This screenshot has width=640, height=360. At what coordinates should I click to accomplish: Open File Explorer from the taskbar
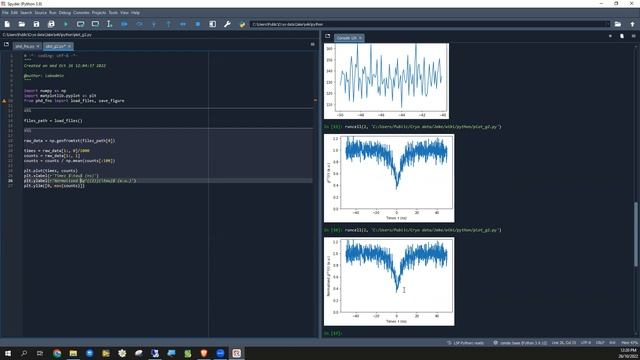click(x=73, y=353)
